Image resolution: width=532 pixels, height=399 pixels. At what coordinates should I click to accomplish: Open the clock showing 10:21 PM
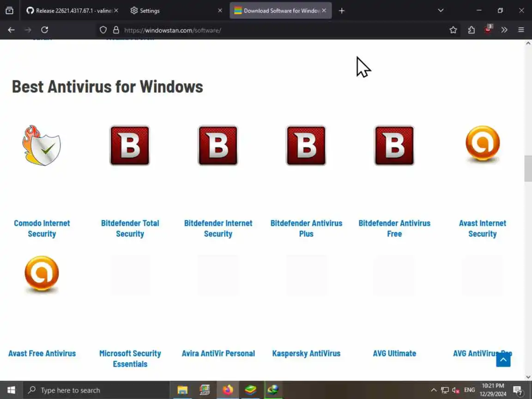493,390
